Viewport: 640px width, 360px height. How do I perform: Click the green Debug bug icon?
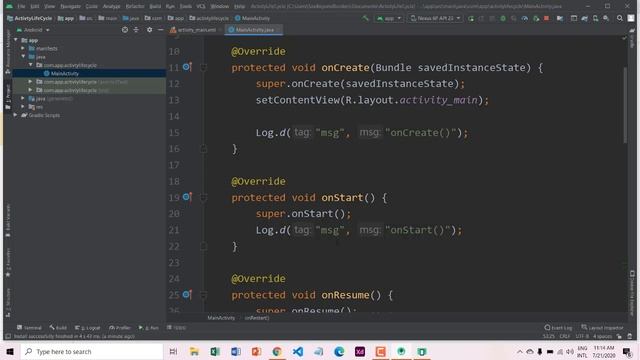point(503,18)
